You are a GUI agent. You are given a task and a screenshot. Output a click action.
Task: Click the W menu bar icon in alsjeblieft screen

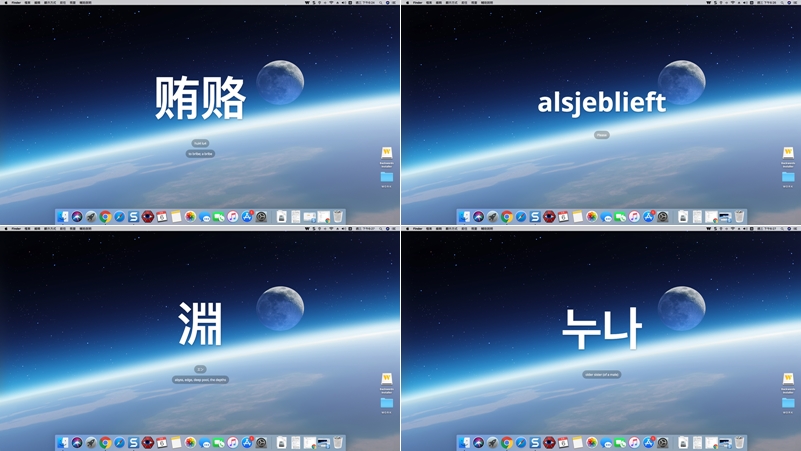(x=709, y=3)
